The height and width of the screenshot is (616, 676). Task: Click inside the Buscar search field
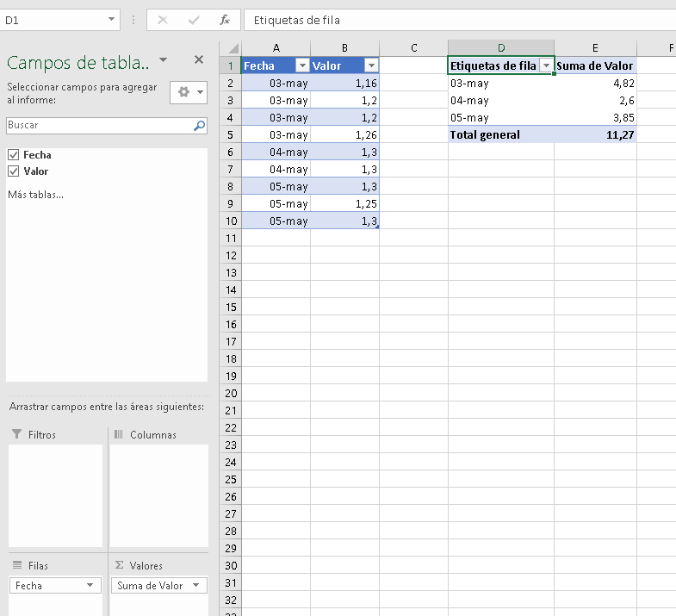coord(100,126)
